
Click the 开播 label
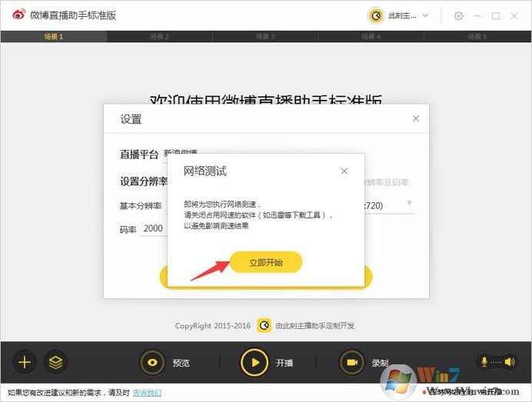tap(284, 363)
